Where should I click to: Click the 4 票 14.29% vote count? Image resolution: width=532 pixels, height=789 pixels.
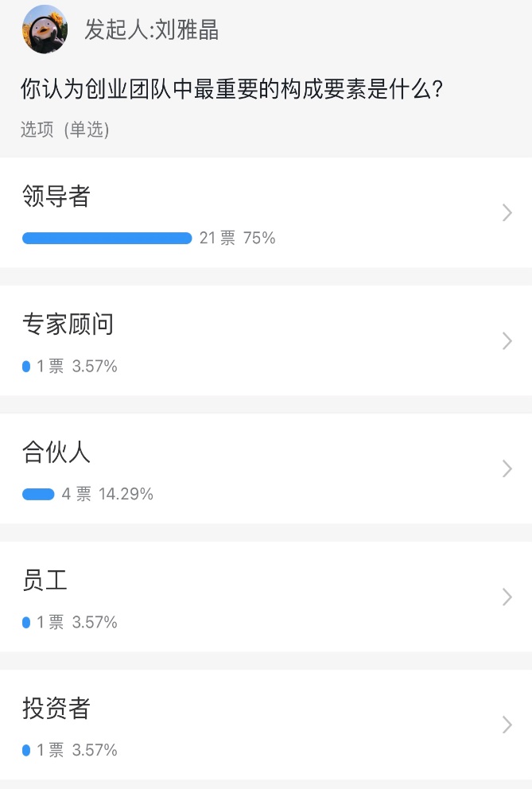tap(107, 494)
